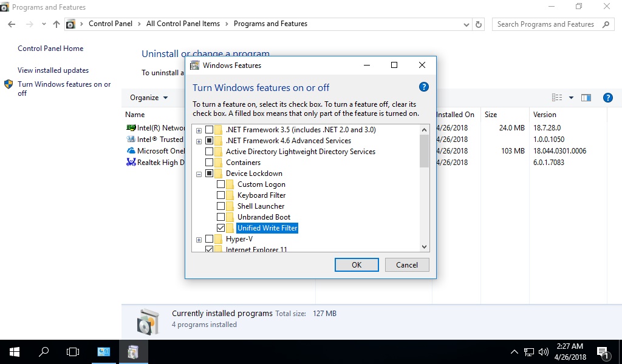Sort by the Installed On column header
The height and width of the screenshot is (364, 622).
coord(455,115)
